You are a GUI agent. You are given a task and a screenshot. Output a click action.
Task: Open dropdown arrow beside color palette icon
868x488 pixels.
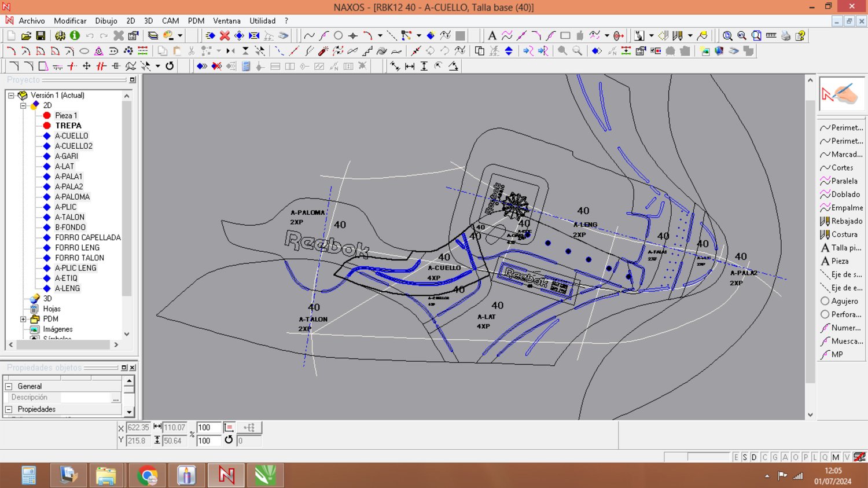click(180, 36)
